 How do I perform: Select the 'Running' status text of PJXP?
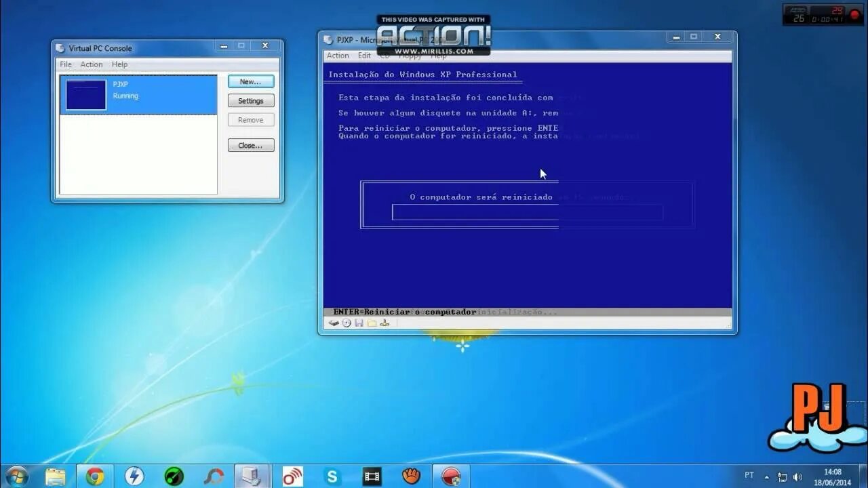[x=125, y=96]
